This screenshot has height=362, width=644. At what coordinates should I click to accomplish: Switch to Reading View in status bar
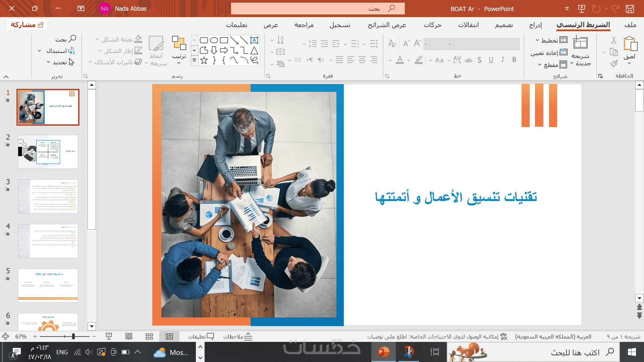pos(129,337)
